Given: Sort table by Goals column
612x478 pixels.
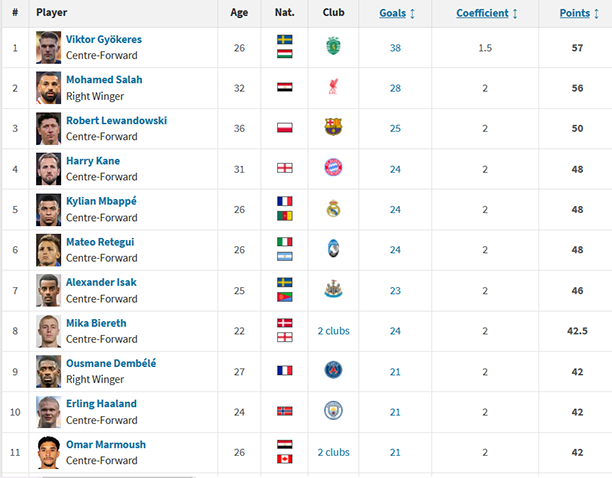Looking at the screenshot, I should [397, 13].
